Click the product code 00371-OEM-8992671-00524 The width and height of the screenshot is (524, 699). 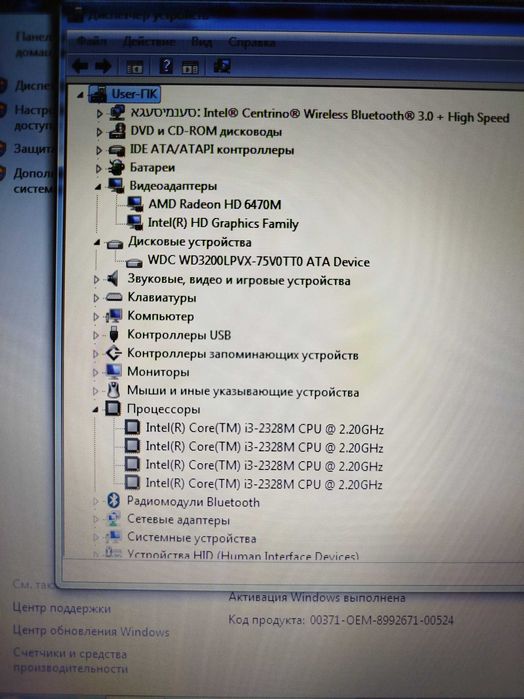381,620
